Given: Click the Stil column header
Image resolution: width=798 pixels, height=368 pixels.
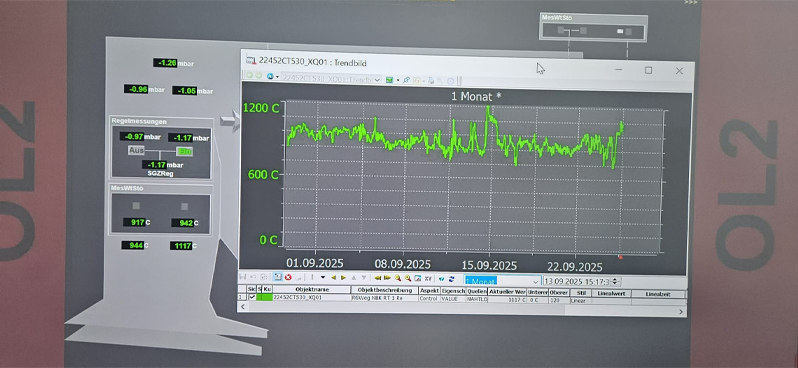Looking at the screenshot, I should [581, 293].
